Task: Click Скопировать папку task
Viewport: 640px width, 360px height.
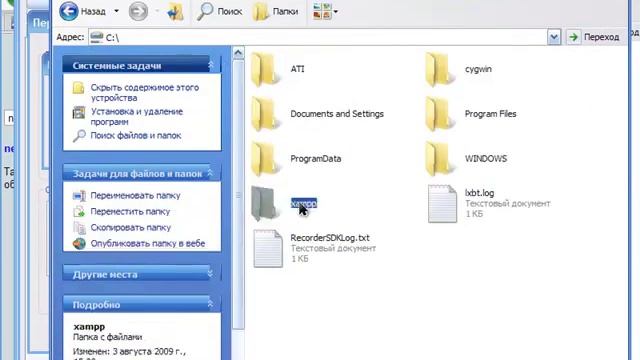Action: coord(131,227)
